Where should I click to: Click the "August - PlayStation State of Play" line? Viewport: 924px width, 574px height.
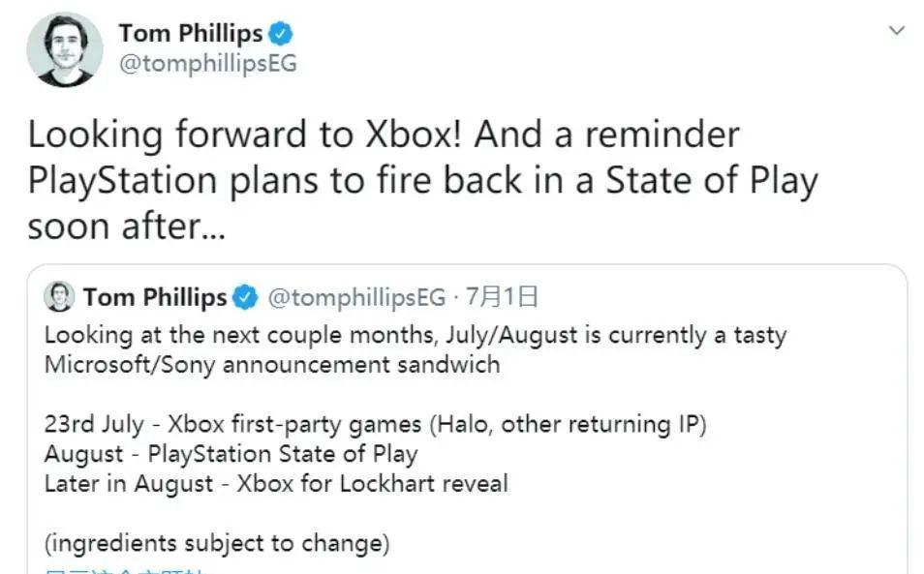pyautogui.click(x=231, y=454)
